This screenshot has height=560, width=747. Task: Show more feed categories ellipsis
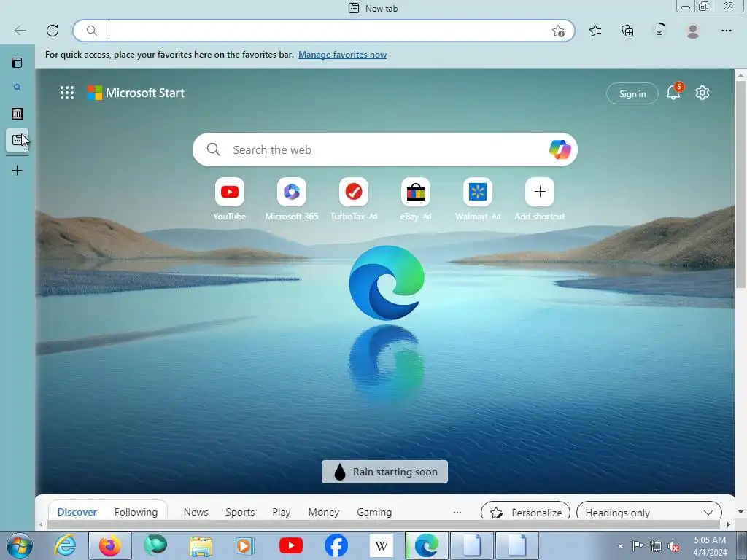[457, 513]
